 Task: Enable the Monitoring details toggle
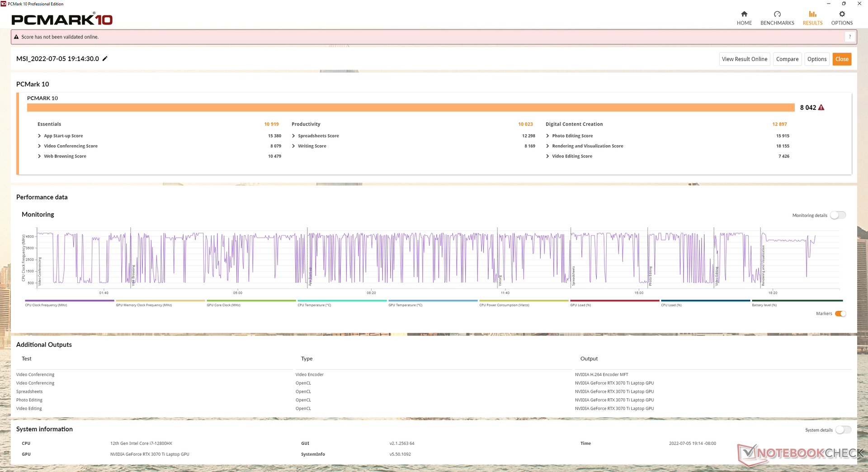tap(838, 215)
